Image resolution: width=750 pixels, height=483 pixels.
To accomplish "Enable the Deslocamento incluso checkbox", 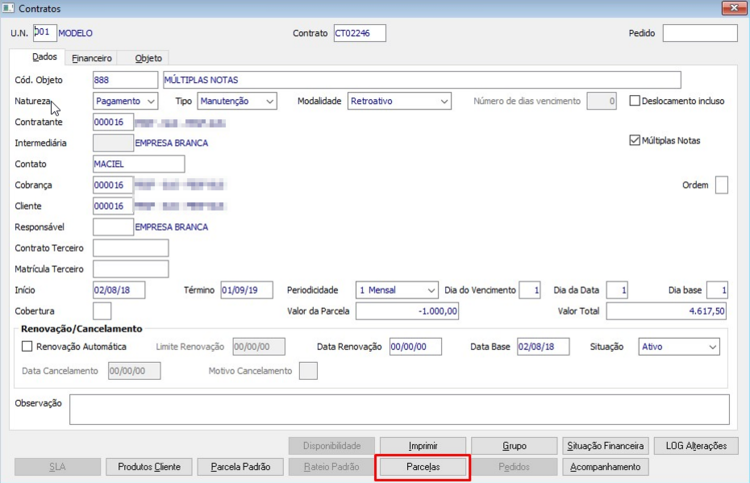I will click(635, 101).
